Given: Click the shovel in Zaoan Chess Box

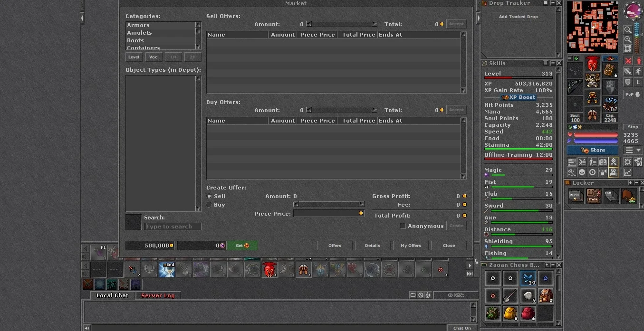Looking at the screenshot, I should (x=510, y=296).
